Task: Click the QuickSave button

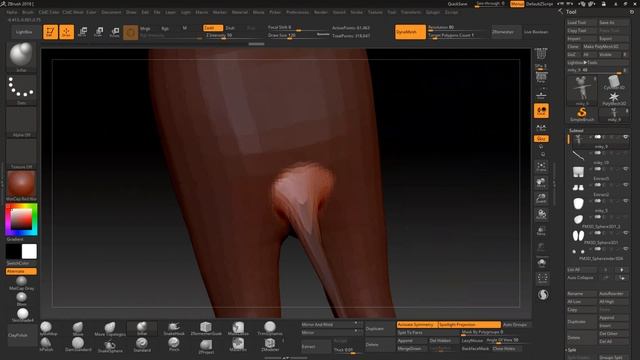Action: (458, 4)
